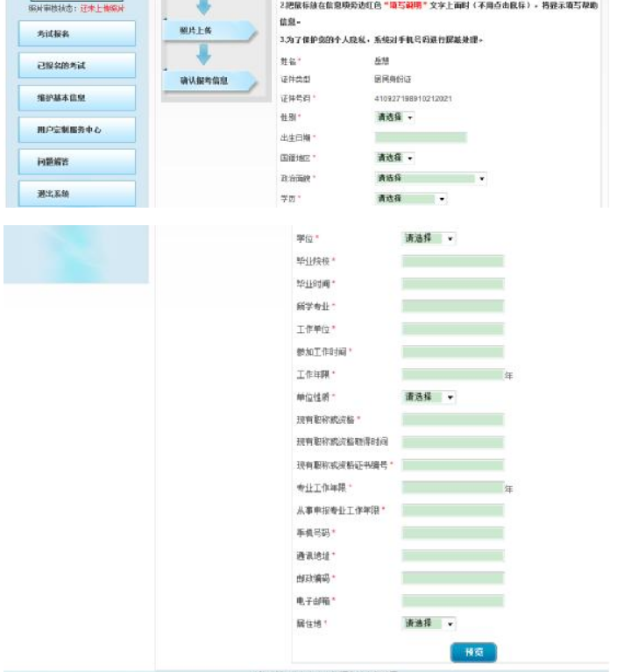The width and height of the screenshot is (624, 672).
Task: Open the 学位 dropdown
Action: 429,238
